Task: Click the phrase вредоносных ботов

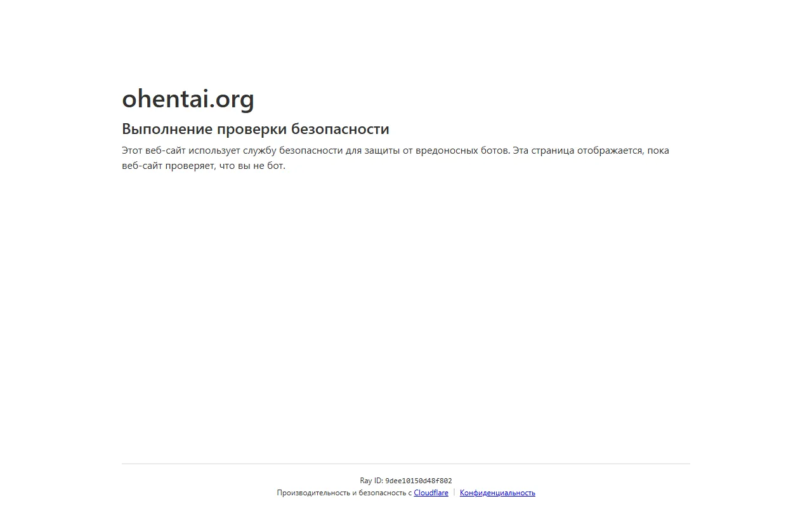Action: [462, 150]
